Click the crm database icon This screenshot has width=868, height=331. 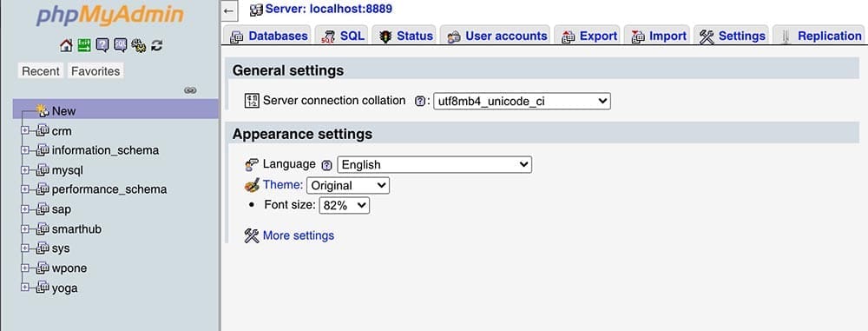43,131
